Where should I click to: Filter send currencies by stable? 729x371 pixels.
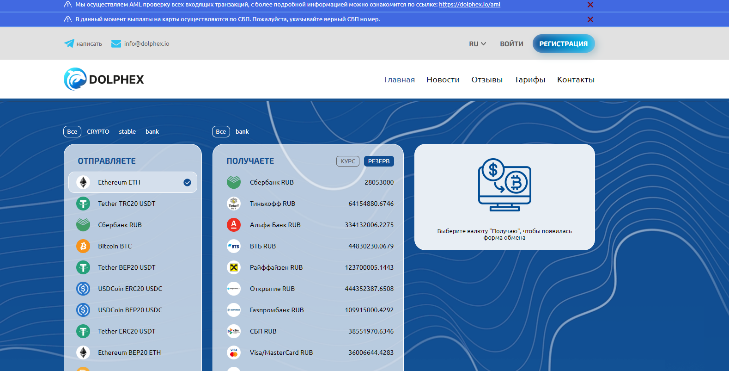click(x=127, y=132)
